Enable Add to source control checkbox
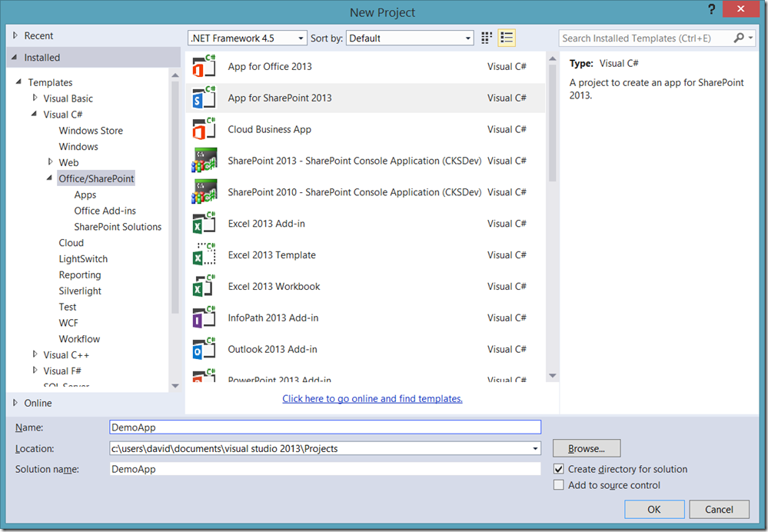768x532 pixels. click(558, 485)
